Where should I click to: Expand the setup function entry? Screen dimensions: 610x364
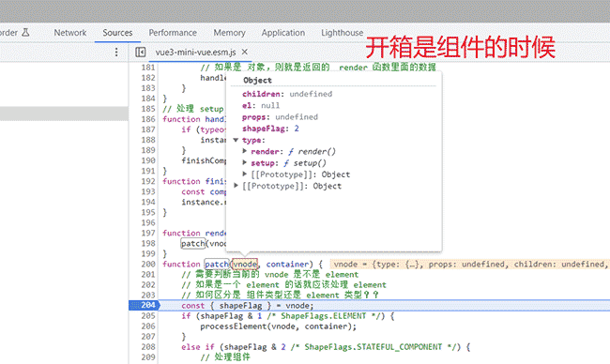(245, 162)
